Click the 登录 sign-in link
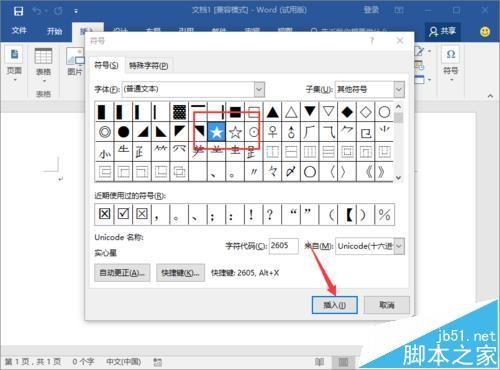The width and height of the screenshot is (500, 370). 371,10
